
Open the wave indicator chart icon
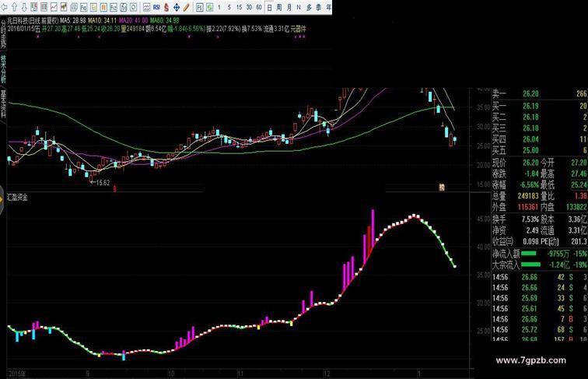[147, 7]
